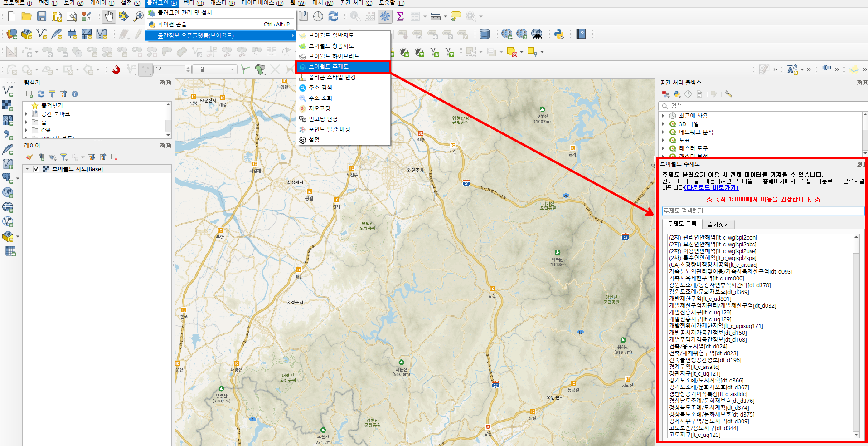The width and height of the screenshot is (868, 446).
Task: Open project using the yellow folder icon
Action: (x=27, y=17)
